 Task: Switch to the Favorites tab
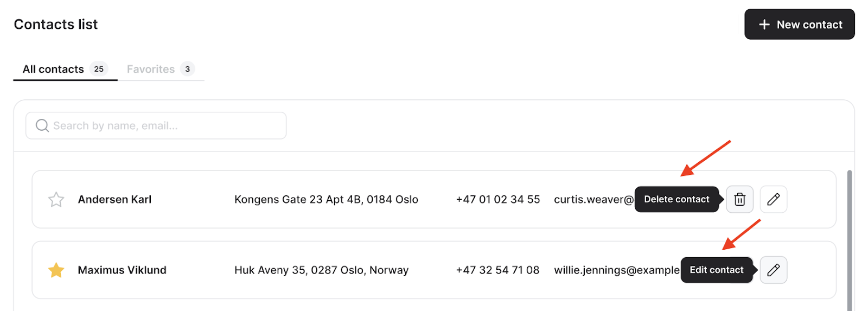click(x=161, y=69)
